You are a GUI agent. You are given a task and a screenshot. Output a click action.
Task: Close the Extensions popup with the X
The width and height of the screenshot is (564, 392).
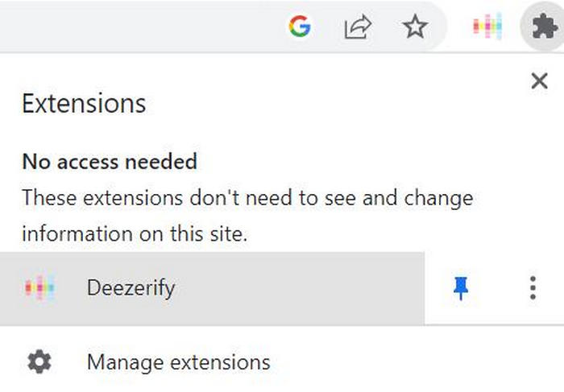click(539, 80)
